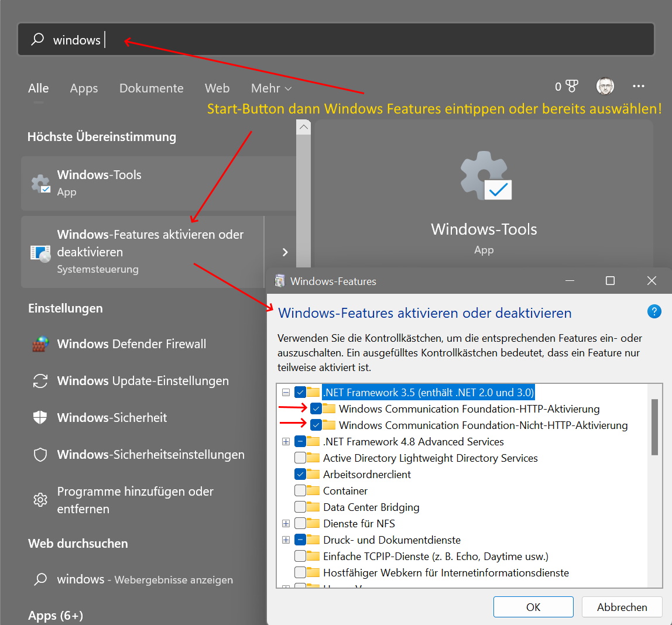Click the user profile avatar

pos(605,87)
